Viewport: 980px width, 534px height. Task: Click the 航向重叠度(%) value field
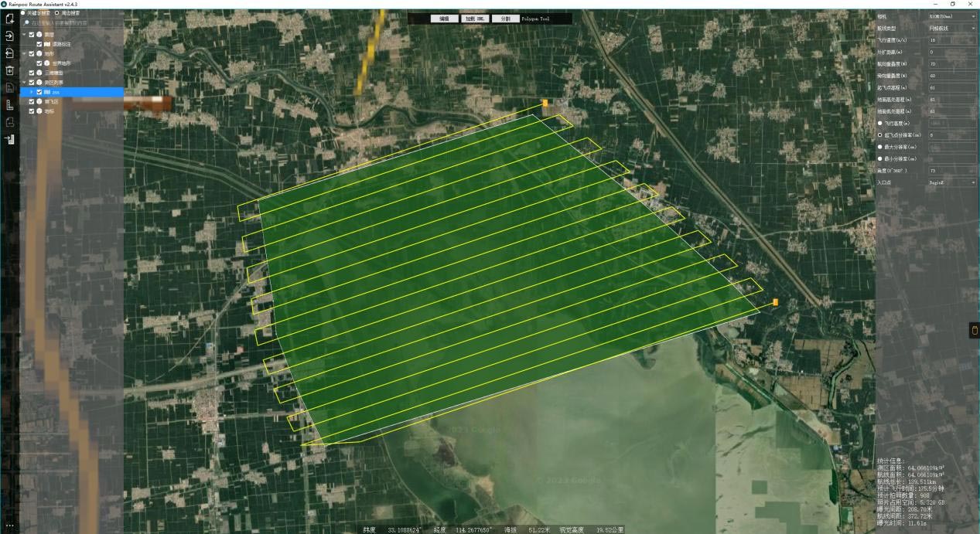(x=952, y=64)
